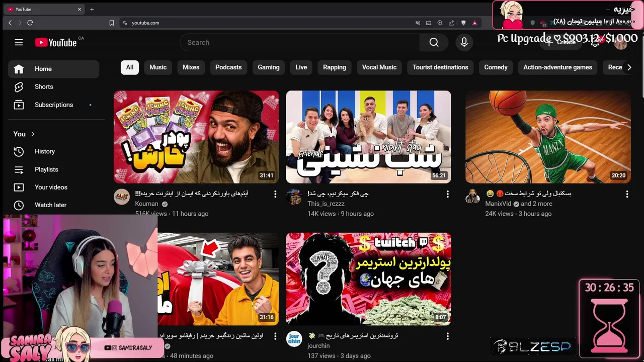Open Your videos in sidebar
644x362 pixels.
click(53, 187)
